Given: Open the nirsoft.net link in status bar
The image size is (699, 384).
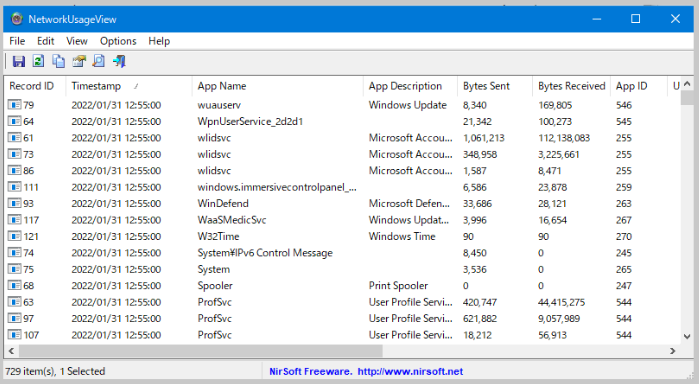Looking at the screenshot, I should coord(410,371).
